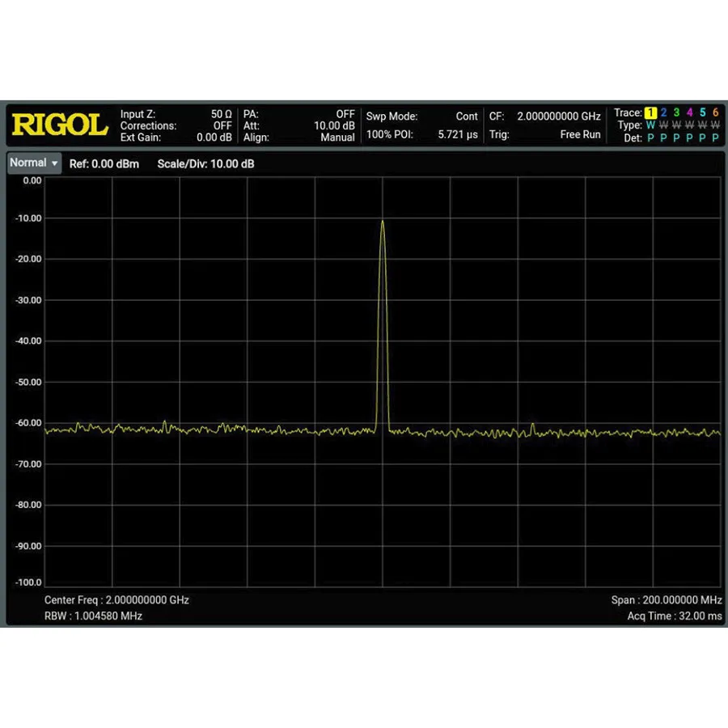Open the Trig Free Run selector
Screen dimensions: 728x728
point(579,134)
